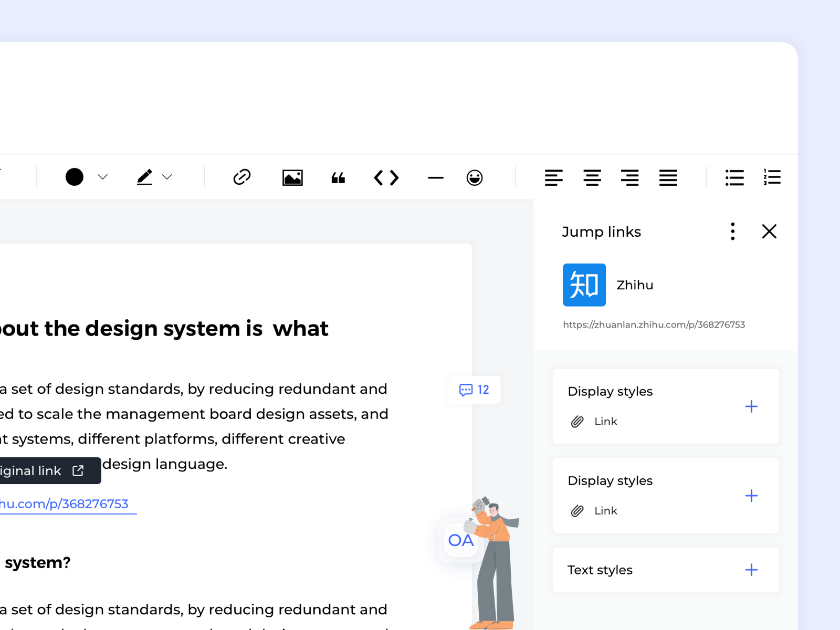Open the highlighter pen dropdown arrow

pos(167,177)
